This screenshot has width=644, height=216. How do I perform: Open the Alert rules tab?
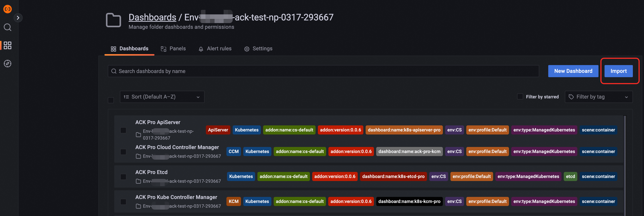pos(215,49)
